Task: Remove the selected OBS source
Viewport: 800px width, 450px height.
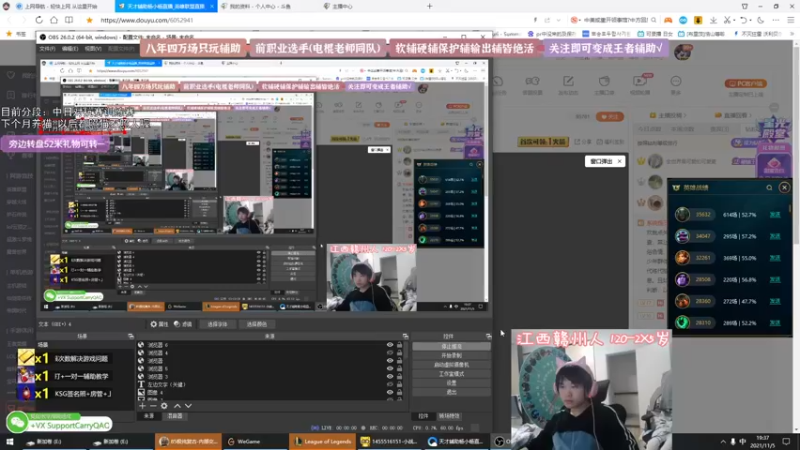Action: 153,406
